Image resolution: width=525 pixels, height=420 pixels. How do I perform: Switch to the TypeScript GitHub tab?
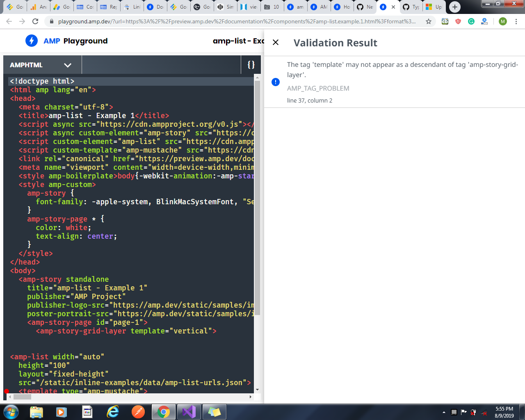pos(411,7)
